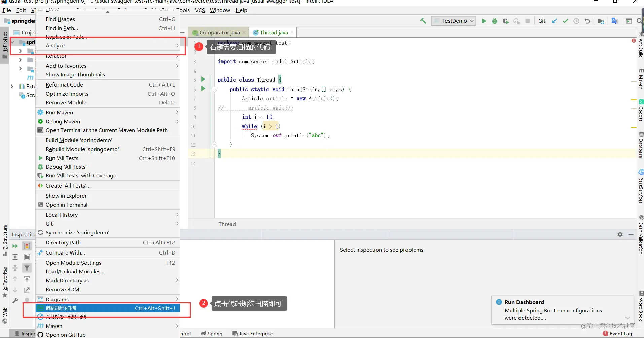The height and width of the screenshot is (338, 644).
Task: Click the context menu scroll-up arrow
Action: [108, 12]
